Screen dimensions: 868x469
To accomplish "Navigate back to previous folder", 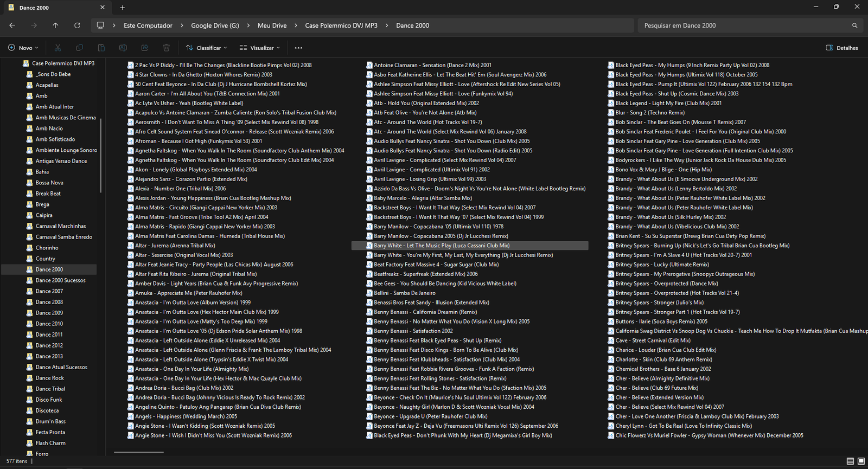I will (x=12, y=25).
